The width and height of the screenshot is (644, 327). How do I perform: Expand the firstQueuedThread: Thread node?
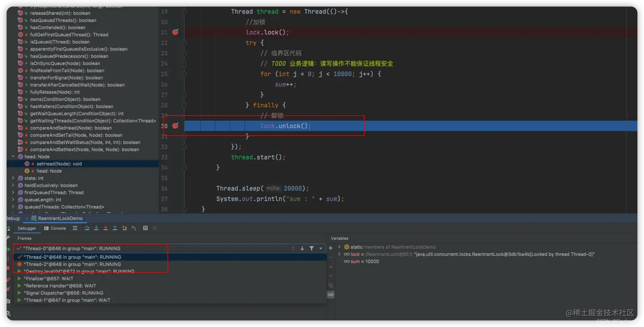pyautogui.click(x=13, y=192)
